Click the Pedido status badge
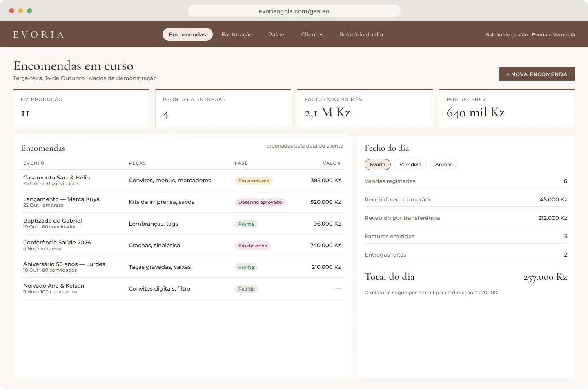The height and width of the screenshot is (389, 588). [247, 289]
